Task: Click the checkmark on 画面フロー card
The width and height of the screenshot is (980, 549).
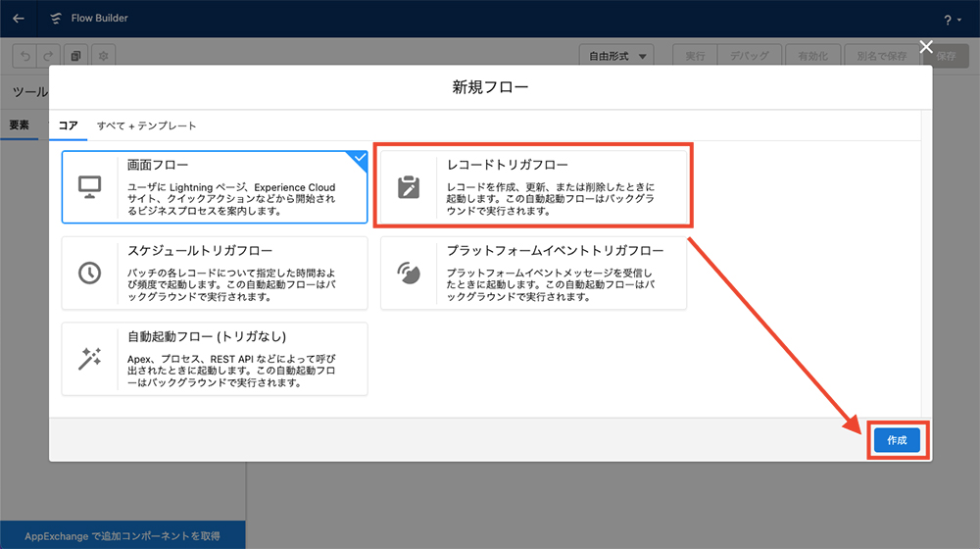Action: coord(360,158)
